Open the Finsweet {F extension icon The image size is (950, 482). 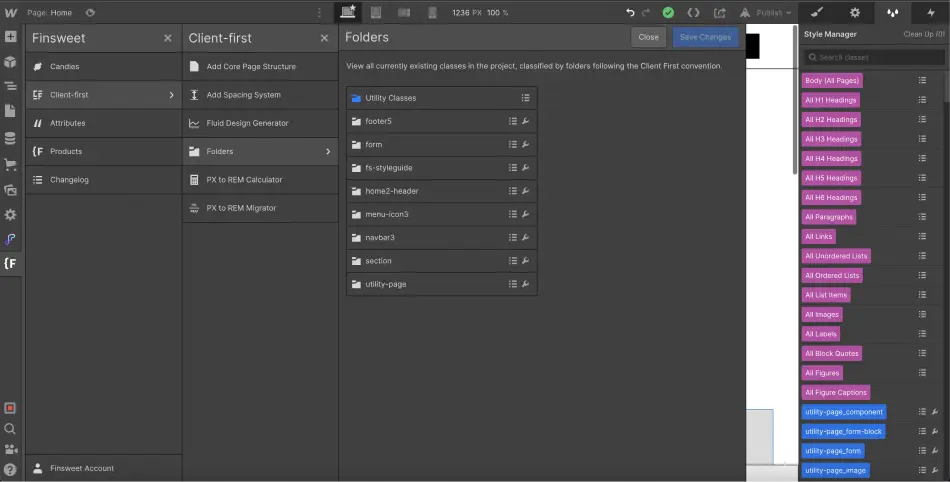tap(10, 263)
